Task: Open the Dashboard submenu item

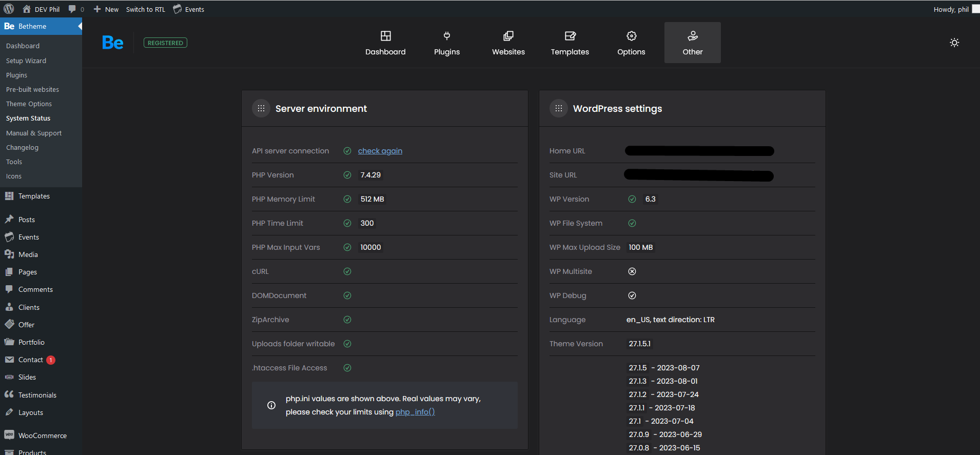Action: (23, 46)
